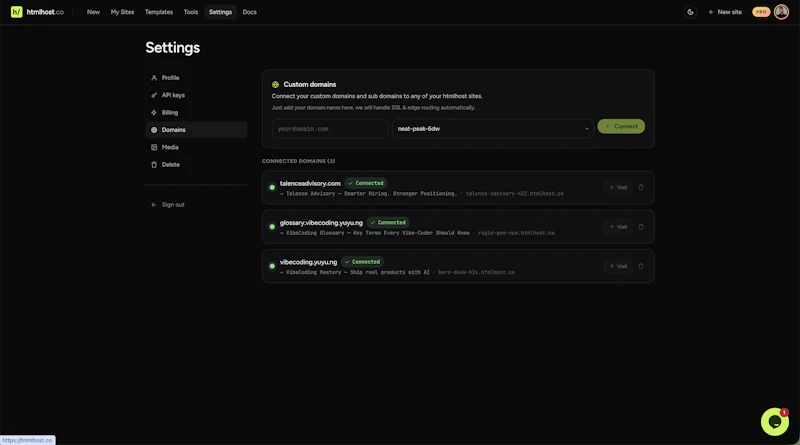Click trash icon for vibecoding.yuyu.ng row
This screenshot has height=445, width=800.
point(641,266)
